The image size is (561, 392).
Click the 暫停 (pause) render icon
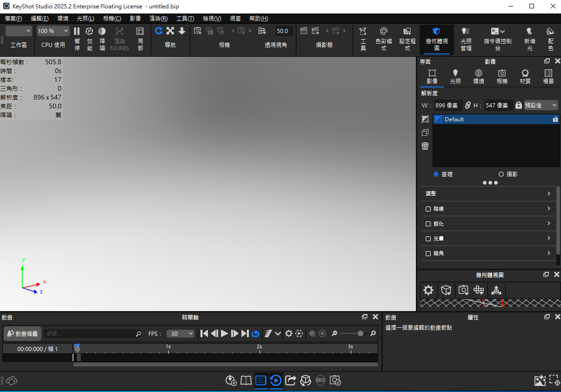coord(77,31)
